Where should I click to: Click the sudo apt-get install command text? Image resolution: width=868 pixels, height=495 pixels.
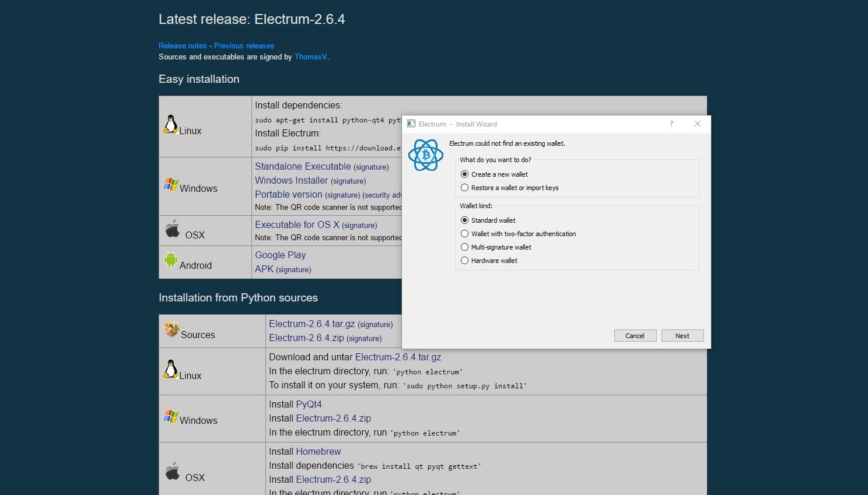click(x=328, y=120)
